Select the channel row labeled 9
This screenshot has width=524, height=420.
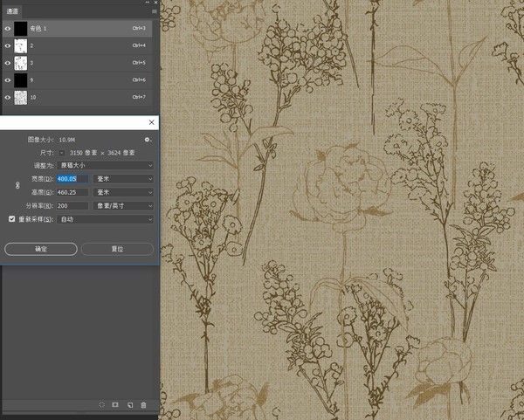(77, 80)
